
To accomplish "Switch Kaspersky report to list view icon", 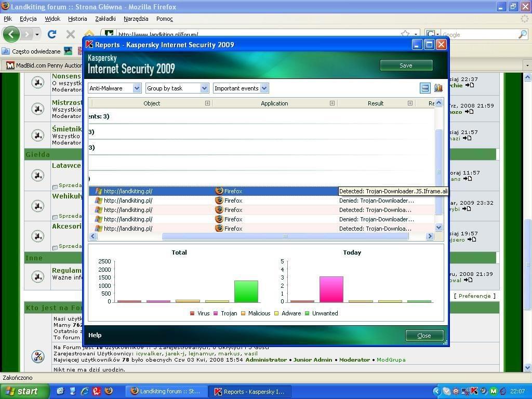I will tap(425, 88).
